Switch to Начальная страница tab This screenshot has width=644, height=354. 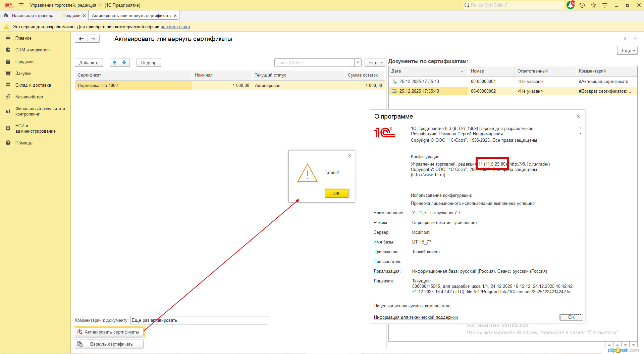(x=29, y=16)
